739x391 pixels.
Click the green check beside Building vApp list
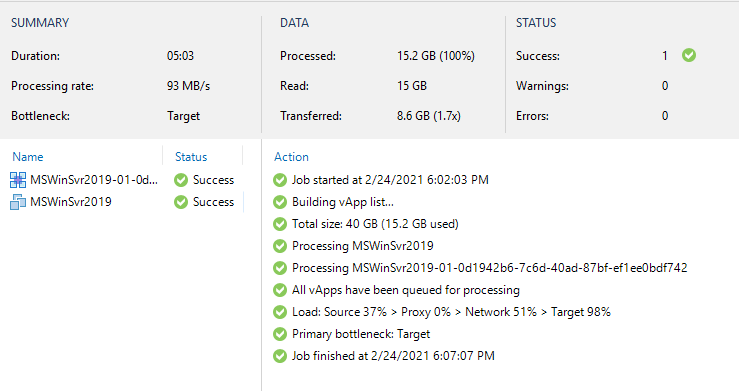pos(280,202)
